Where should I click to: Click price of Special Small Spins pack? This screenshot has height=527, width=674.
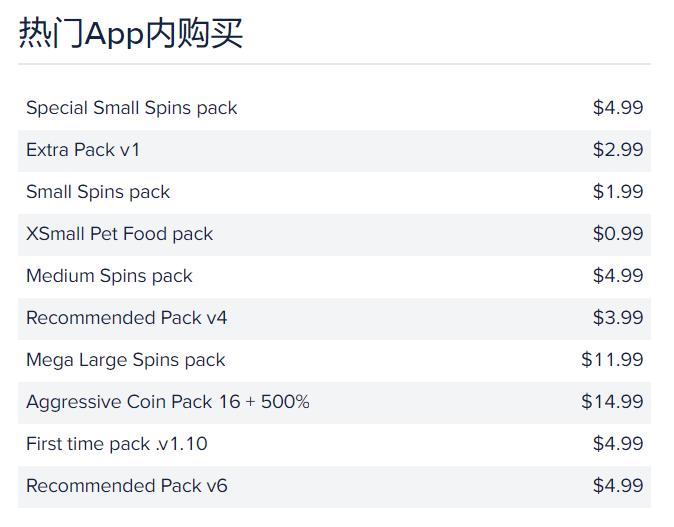pos(617,108)
